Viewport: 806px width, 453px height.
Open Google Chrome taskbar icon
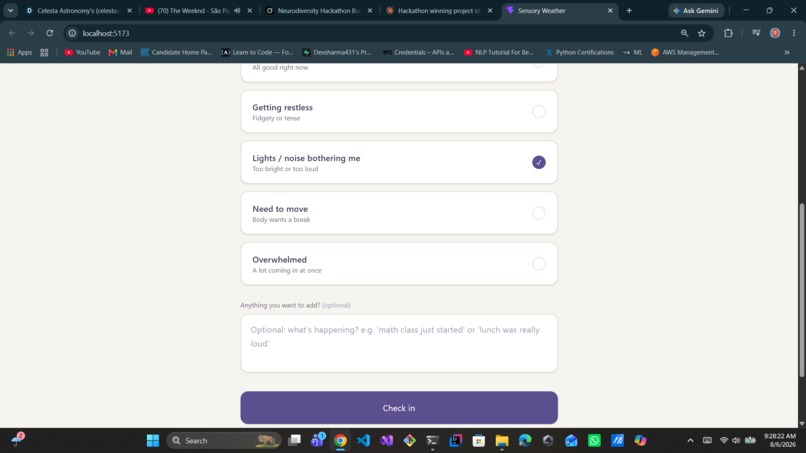(x=340, y=441)
